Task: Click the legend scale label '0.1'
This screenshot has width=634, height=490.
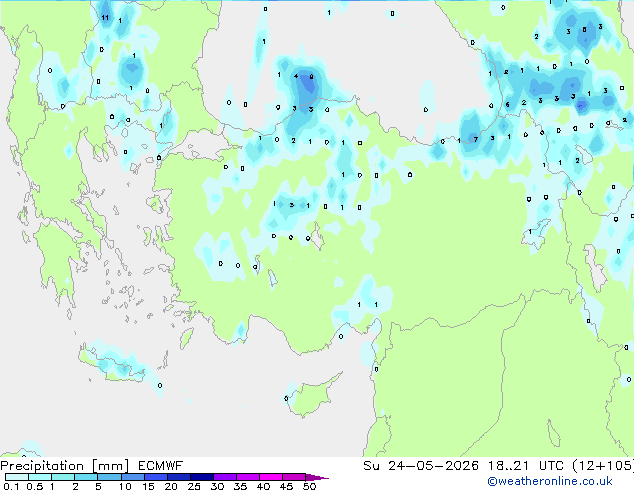Action: (x=11, y=486)
